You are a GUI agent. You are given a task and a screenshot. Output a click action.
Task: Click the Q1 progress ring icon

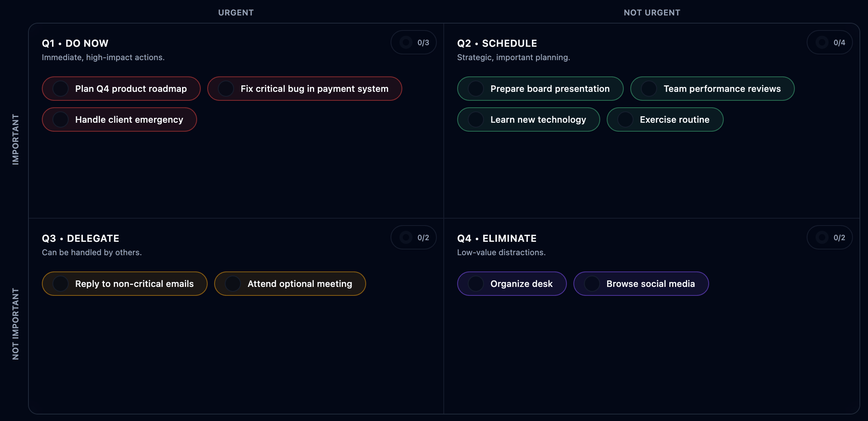[406, 42]
